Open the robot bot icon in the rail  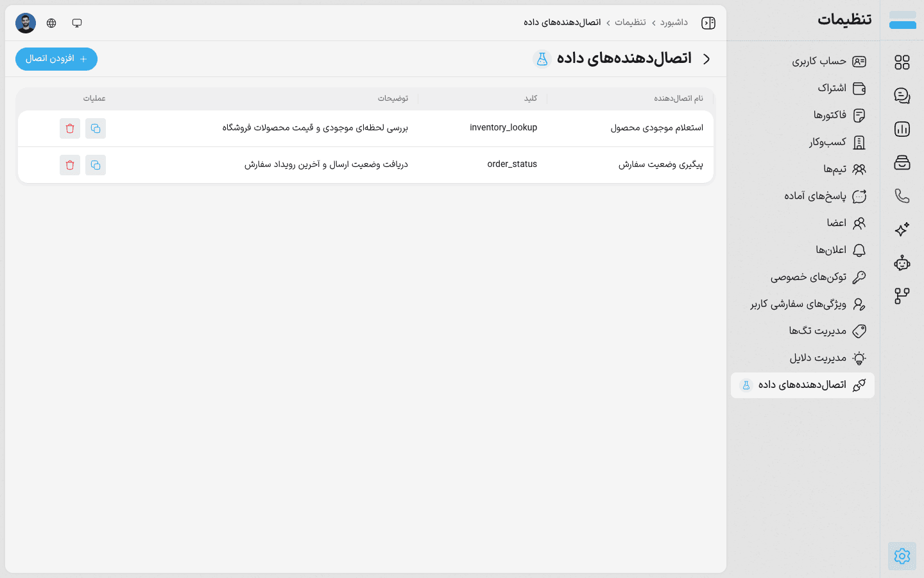click(x=902, y=263)
